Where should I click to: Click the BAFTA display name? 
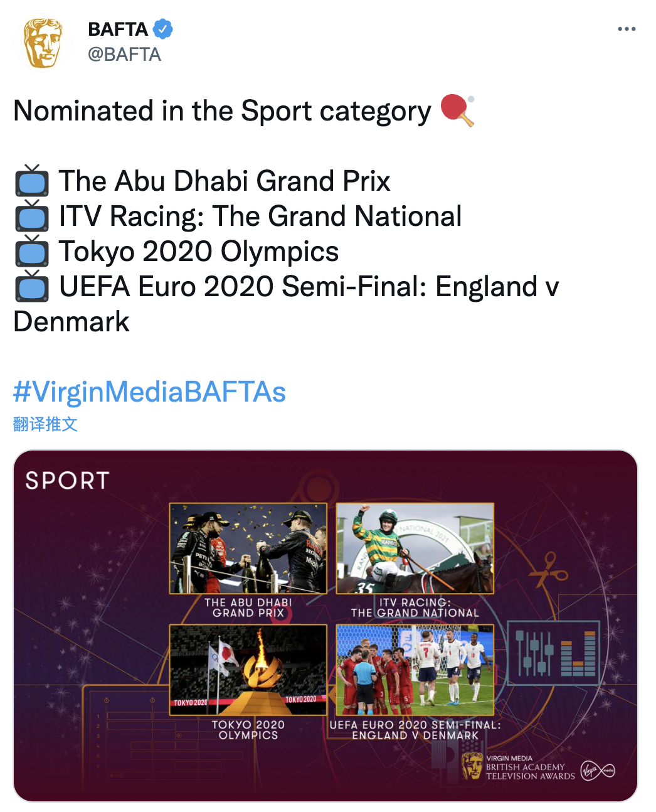[118, 29]
